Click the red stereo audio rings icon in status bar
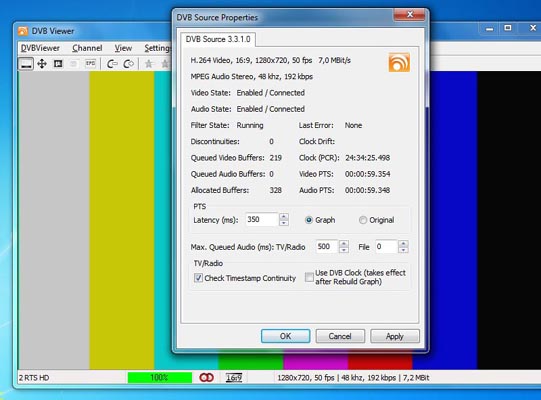Viewport: 541px width, 400px height. [206, 378]
